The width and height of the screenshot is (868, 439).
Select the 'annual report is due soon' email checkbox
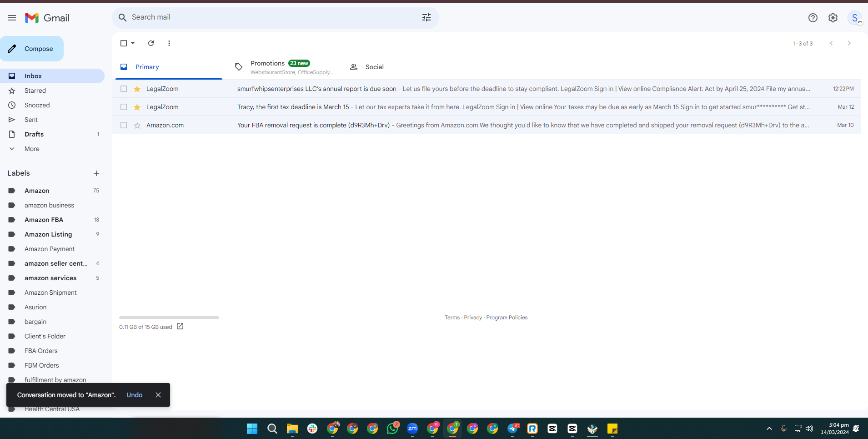pos(124,89)
